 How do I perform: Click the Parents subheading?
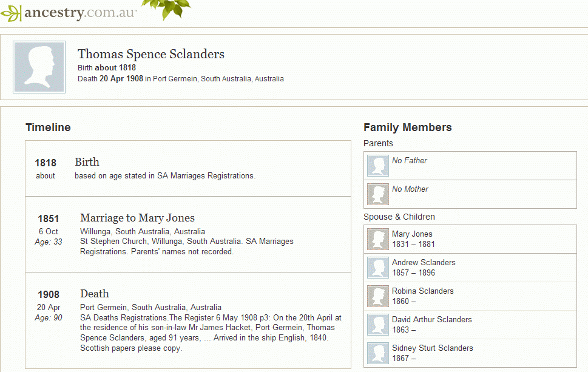coord(378,143)
